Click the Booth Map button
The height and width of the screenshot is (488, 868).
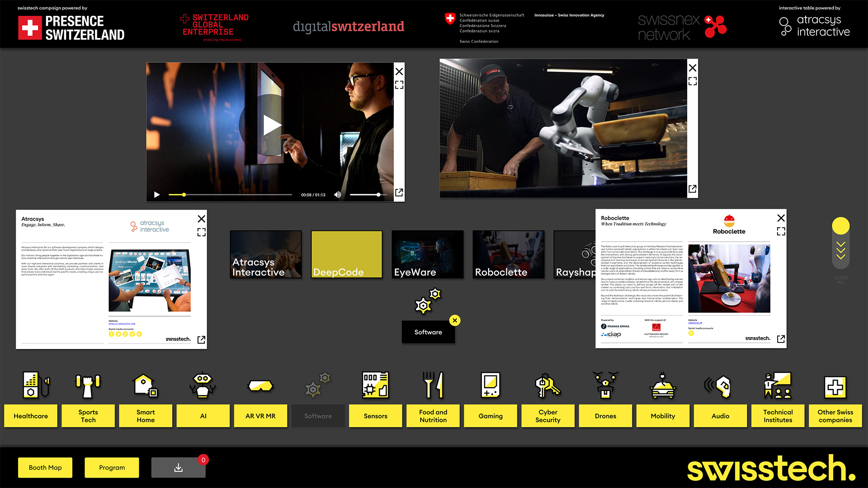pyautogui.click(x=45, y=467)
